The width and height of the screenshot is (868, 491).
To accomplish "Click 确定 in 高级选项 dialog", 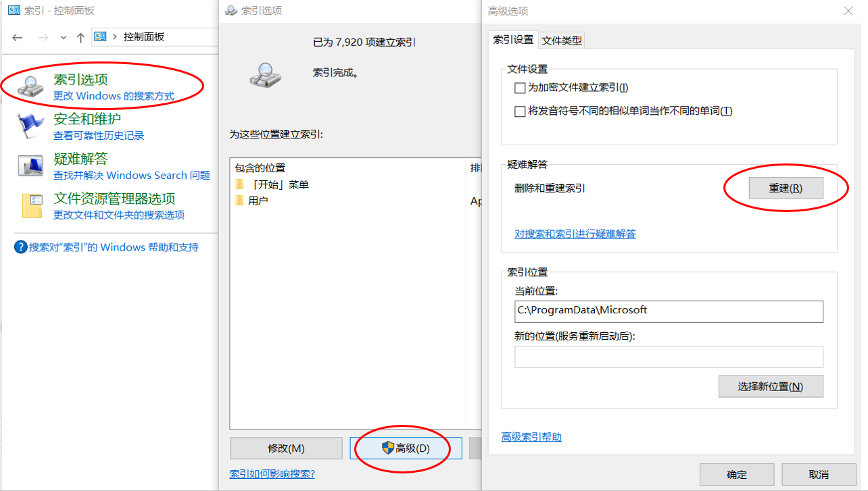I will (x=737, y=475).
